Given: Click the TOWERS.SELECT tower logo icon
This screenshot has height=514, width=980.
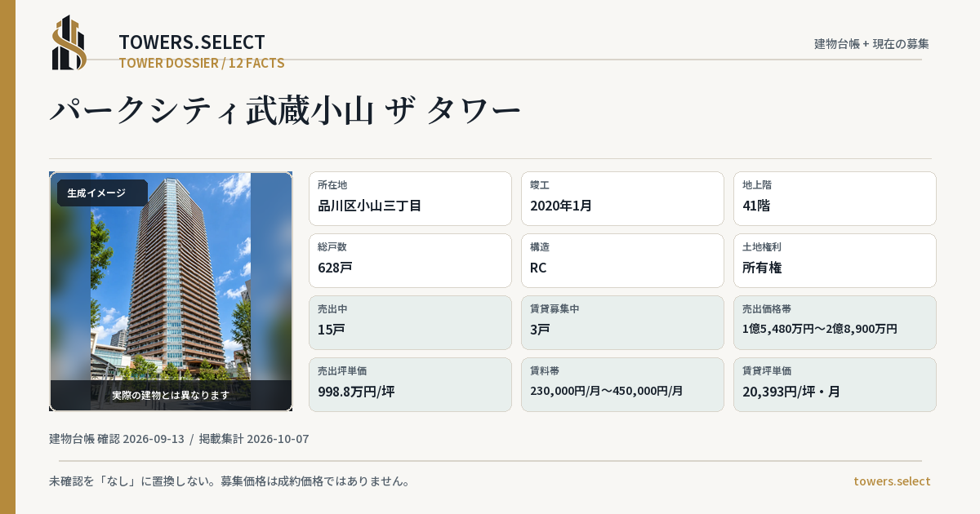Looking at the screenshot, I should coord(69,42).
